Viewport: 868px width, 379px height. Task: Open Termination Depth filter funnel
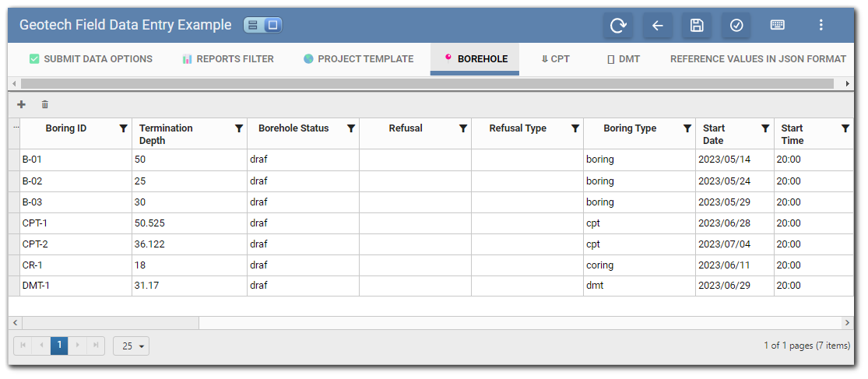click(238, 128)
